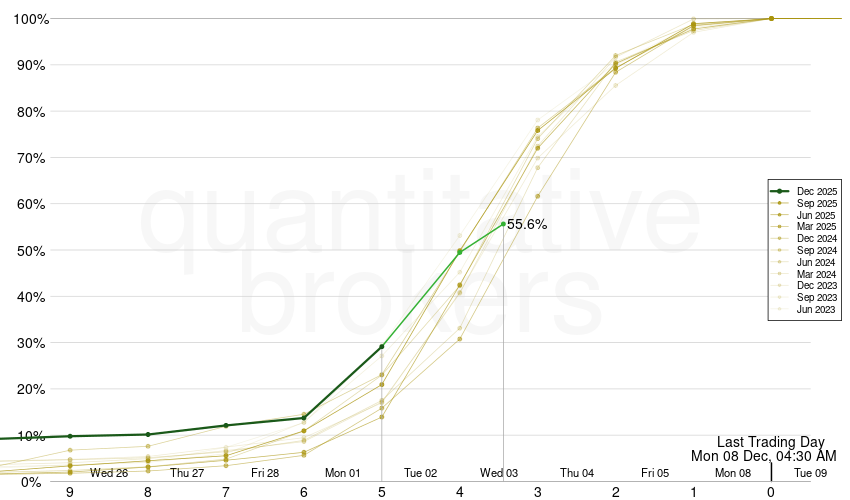The width and height of the screenshot is (850, 500).
Task: Click the x-axis tick label 9
Action: pos(70,492)
